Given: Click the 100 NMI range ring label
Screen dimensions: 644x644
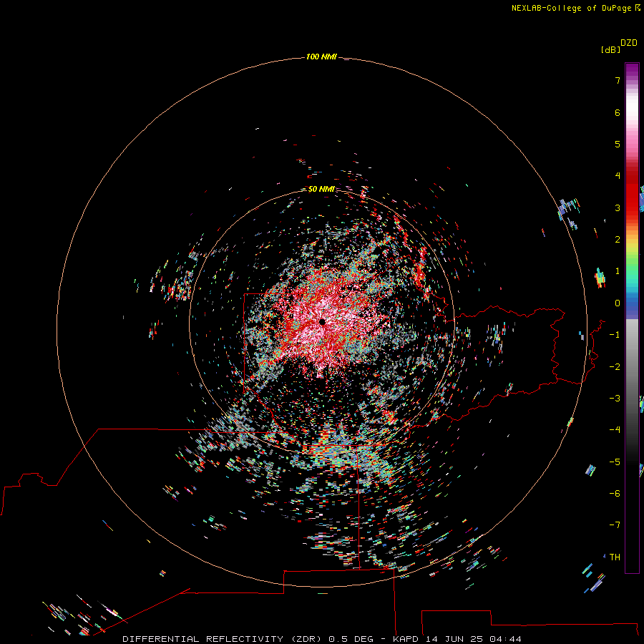Looking at the screenshot, I should 321,57.
